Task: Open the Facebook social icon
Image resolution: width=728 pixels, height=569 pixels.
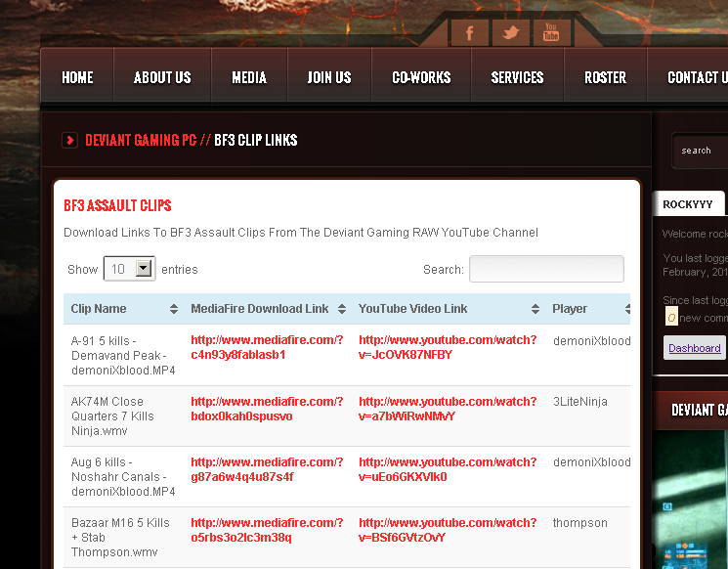Action: pyautogui.click(x=469, y=33)
